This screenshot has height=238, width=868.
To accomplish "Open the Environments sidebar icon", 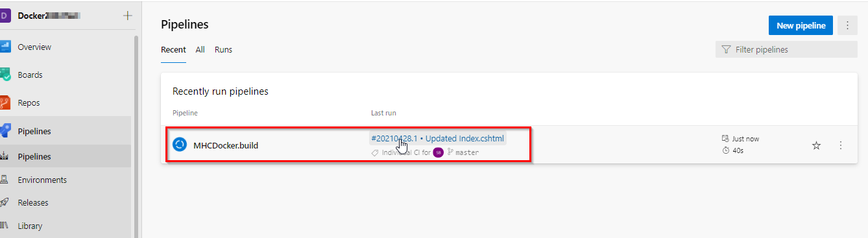I will click(x=5, y=180).
